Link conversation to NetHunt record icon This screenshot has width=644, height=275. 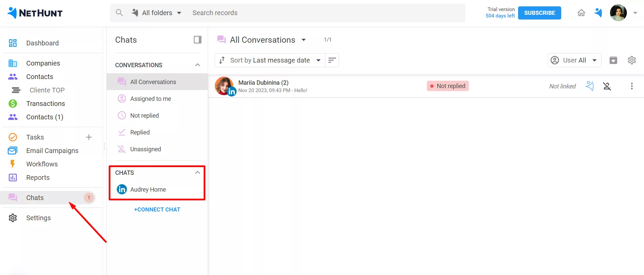590,86
